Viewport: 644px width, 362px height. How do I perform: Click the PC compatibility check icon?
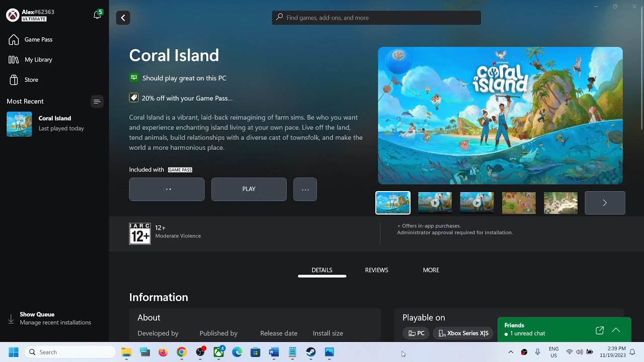(134, 78)
